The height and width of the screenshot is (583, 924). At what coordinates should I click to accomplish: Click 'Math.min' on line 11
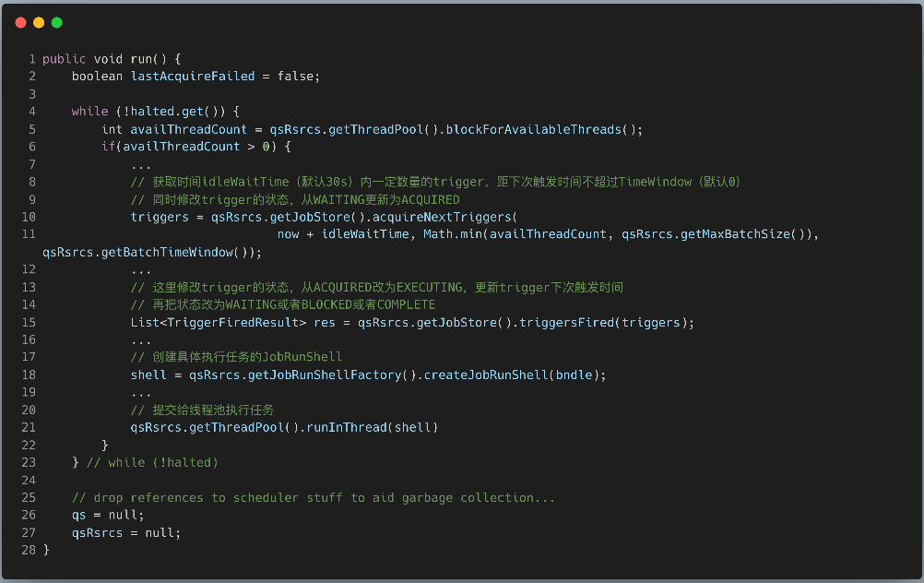click(453, 234)
